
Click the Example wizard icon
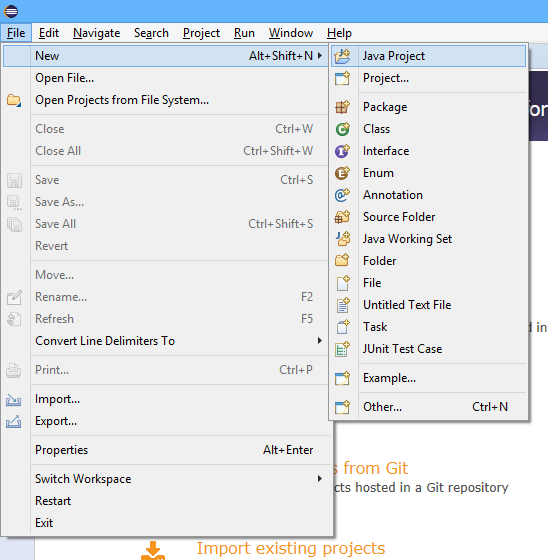tap(343, 378)
